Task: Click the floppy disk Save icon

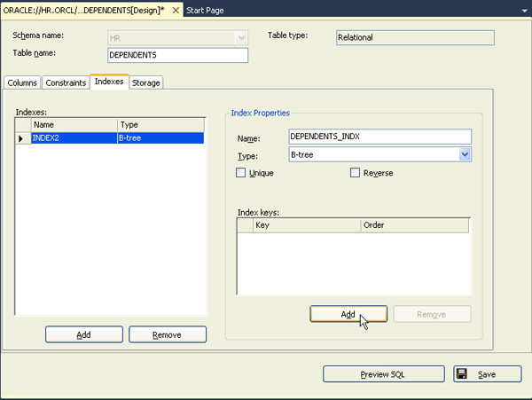Action: click(x=463, y=374)
